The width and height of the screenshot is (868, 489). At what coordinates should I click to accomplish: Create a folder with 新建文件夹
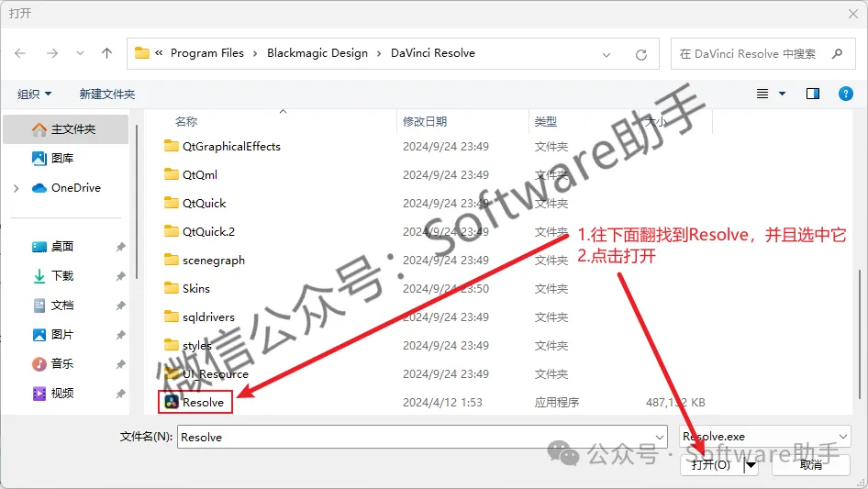coord(107,94)
